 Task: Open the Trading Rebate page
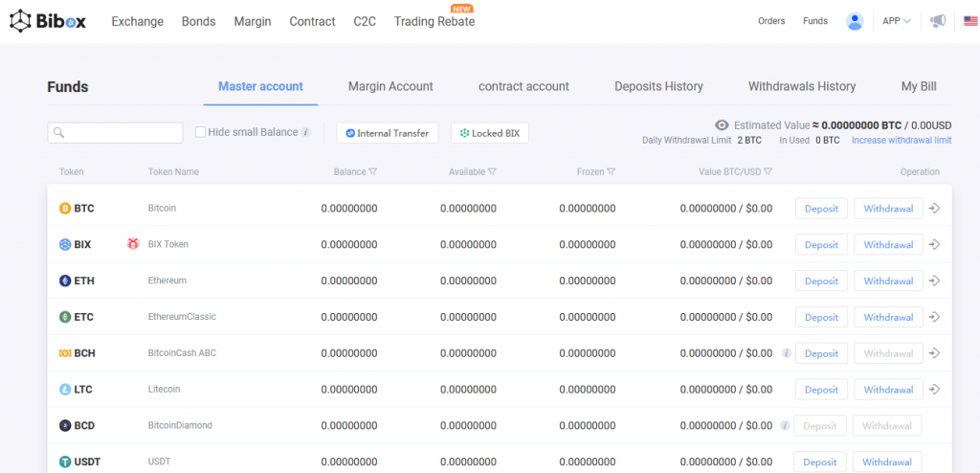[434, 21]
